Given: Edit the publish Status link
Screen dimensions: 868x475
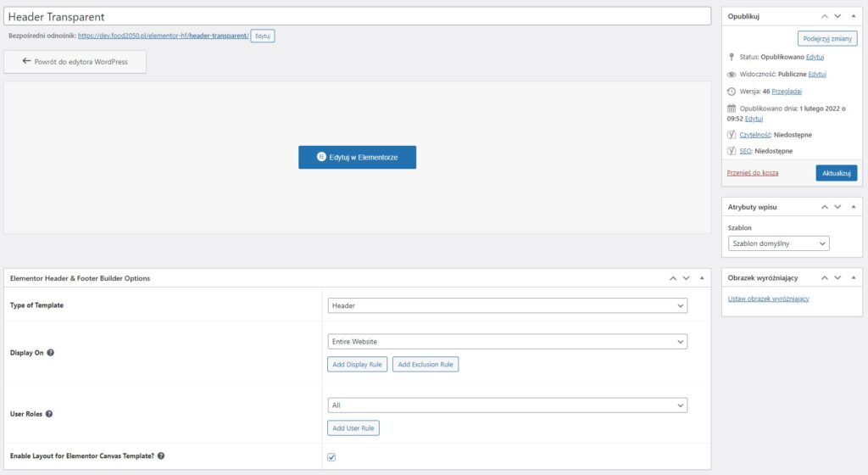Looking at the screenshot, I should [815, 57].
